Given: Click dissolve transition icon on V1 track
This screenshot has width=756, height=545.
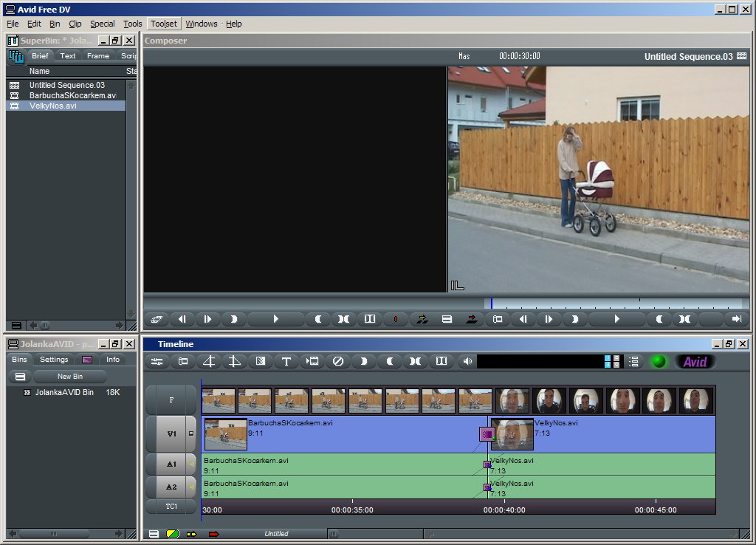Looking at the screenshot, I should tap(487, 434).
